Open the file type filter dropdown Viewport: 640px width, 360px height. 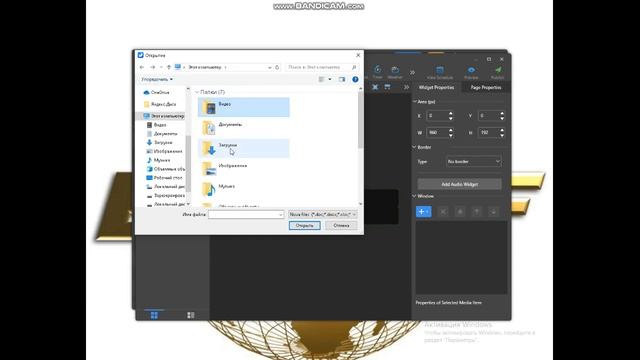pyautogui.click(x=322, y=214)
